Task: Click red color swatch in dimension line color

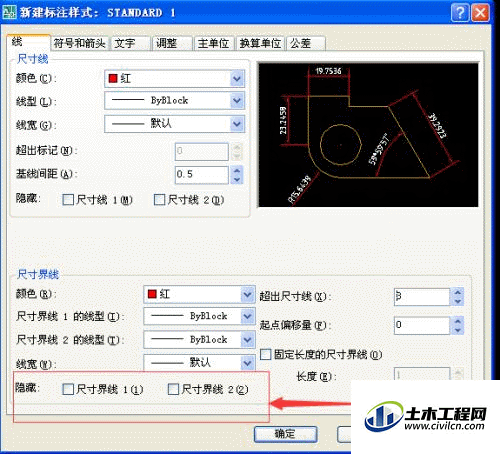Action: [113, 79]
